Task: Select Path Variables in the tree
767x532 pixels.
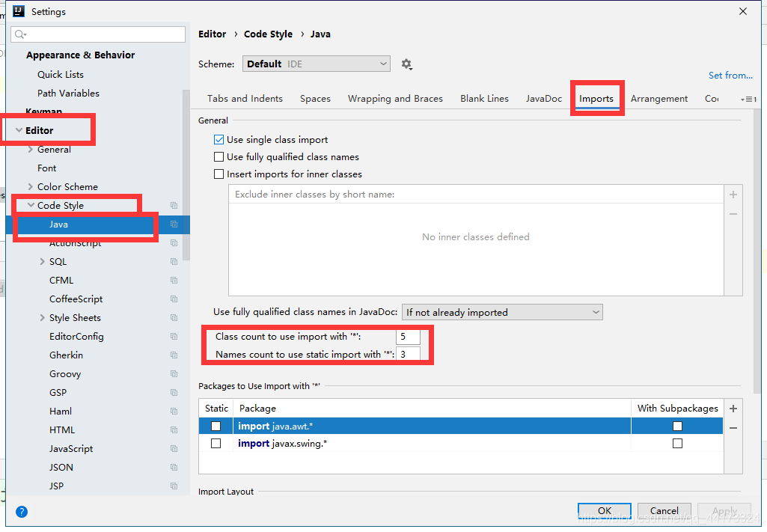Action: tap(69, 94)
